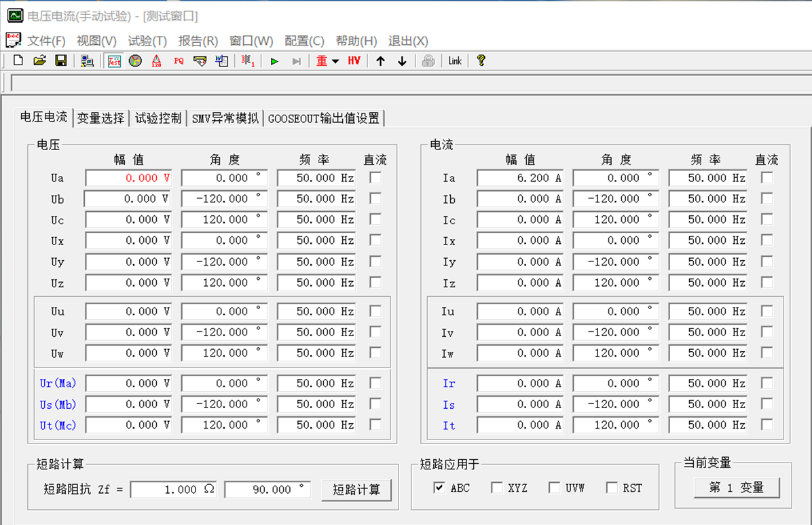
Task: Click the Ub angle field
Action: pyautogui.click(x=224, y=198)
